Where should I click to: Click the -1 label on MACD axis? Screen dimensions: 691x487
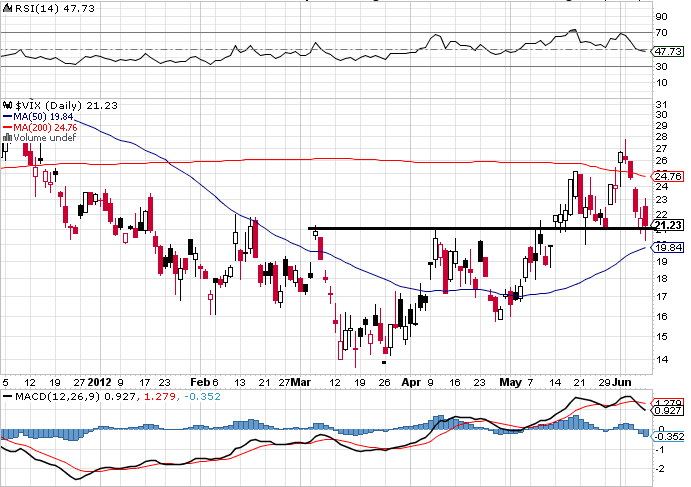tap(660, 450)
